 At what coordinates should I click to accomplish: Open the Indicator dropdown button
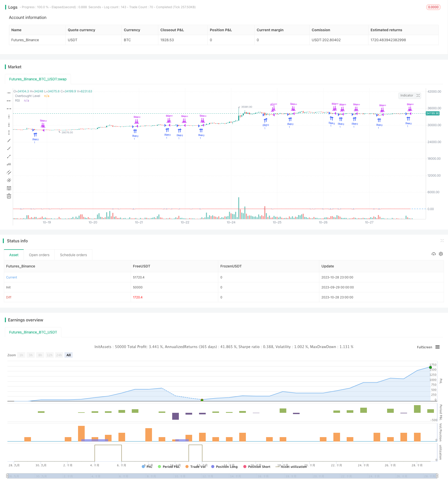pos(407,95)
